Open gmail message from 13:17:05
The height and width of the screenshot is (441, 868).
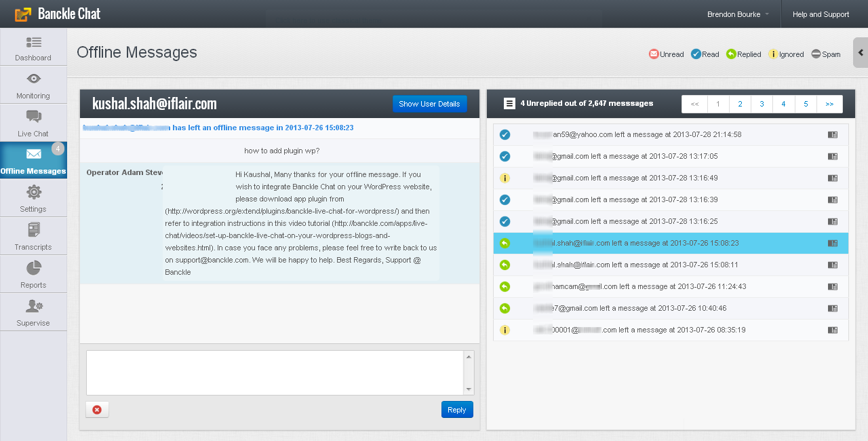click(x=671, y=157)
